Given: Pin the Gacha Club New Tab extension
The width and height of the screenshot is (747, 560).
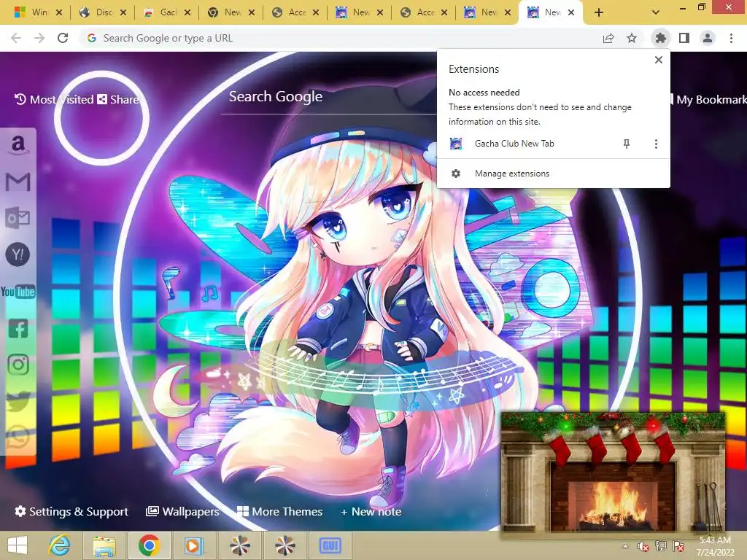Looking at the screenshot, I should pos(627,144).
